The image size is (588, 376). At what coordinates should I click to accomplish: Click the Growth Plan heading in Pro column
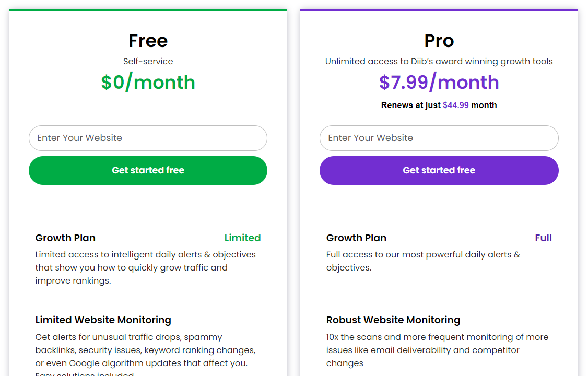pyautogui.click(x=356, y=238)
